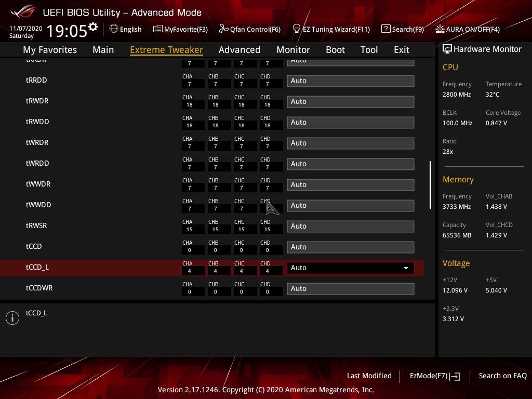Open Search(F9) tool
532x399 pixels.
403,29
